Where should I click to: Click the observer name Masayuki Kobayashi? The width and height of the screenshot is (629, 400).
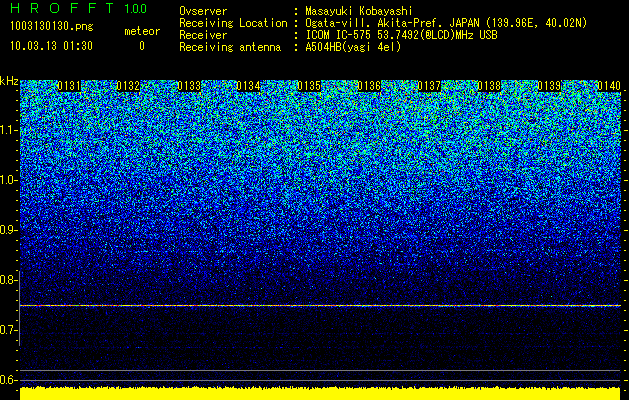(358, 11)
